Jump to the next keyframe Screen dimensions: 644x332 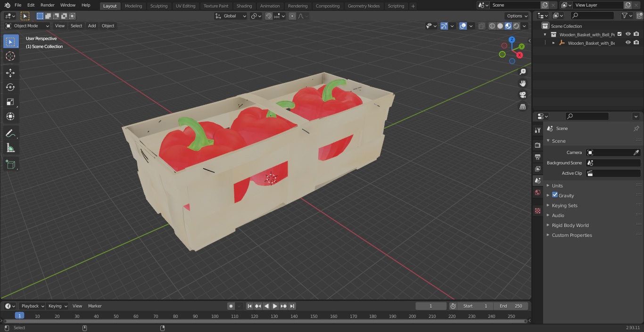pos(284,306)
